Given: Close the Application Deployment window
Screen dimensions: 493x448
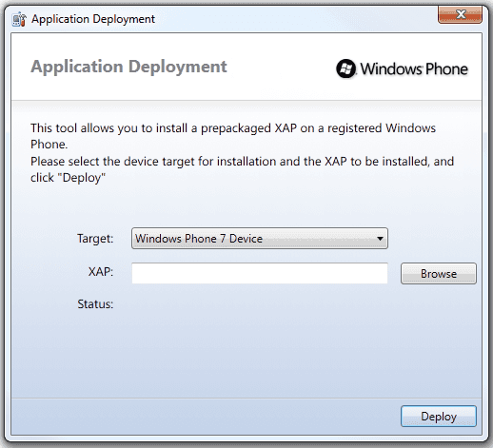Looking at the screenshot, I should pyautogui.click(x=460, y=14).
